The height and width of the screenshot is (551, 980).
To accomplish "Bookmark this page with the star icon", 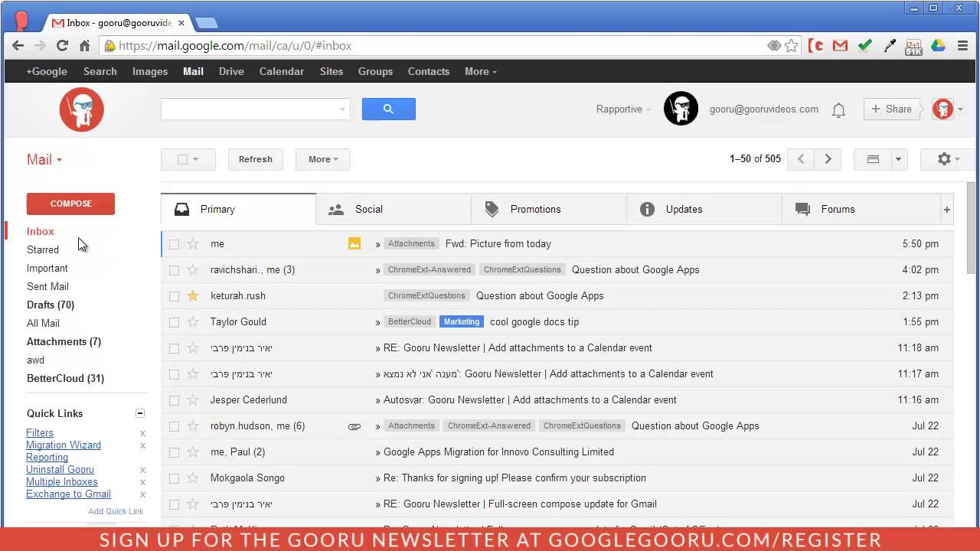I will (792, 46).
